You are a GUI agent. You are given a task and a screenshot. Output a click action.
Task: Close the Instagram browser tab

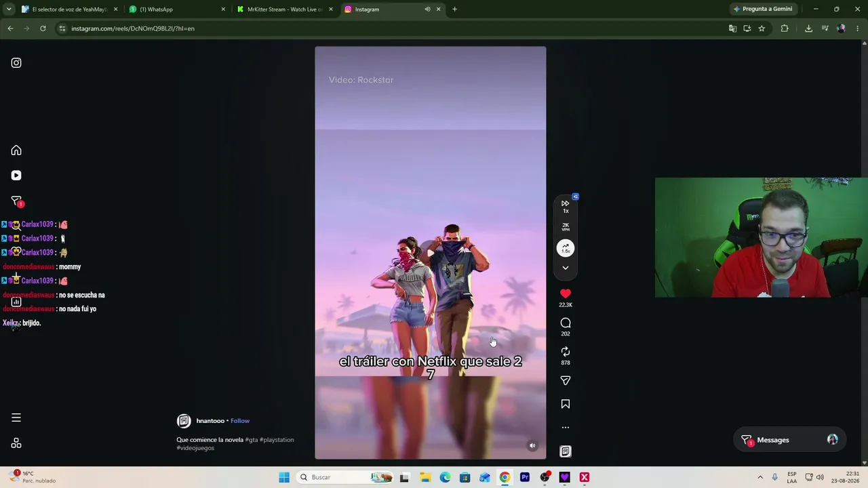[x=438, y=9]
